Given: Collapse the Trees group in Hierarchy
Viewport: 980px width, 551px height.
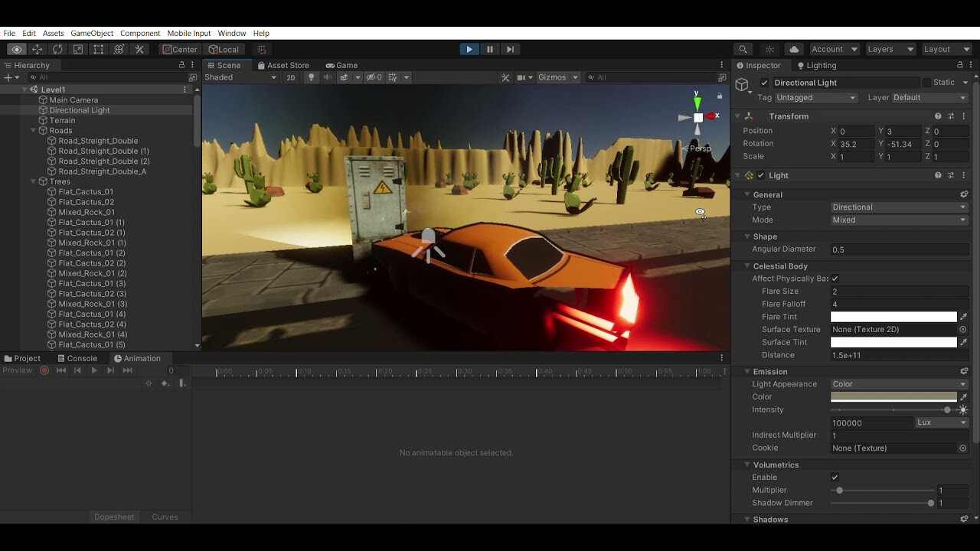Looking at the screenshot, I should point(34,181).
